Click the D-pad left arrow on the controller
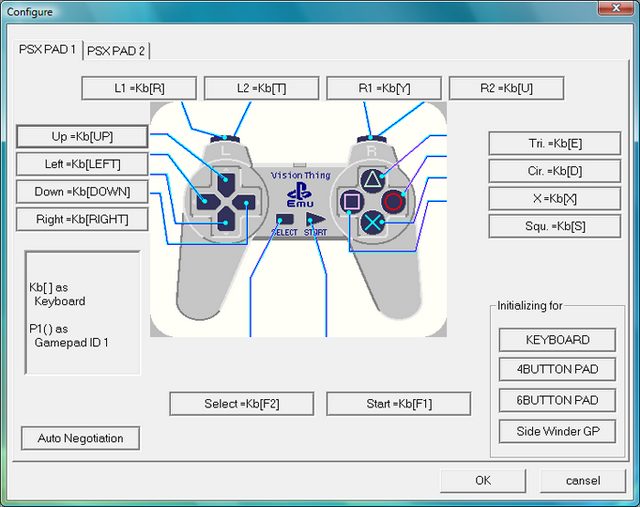Image resolution: width=640 pixels, height=507 pixels. pyautogui.click(x=208, y=202)
